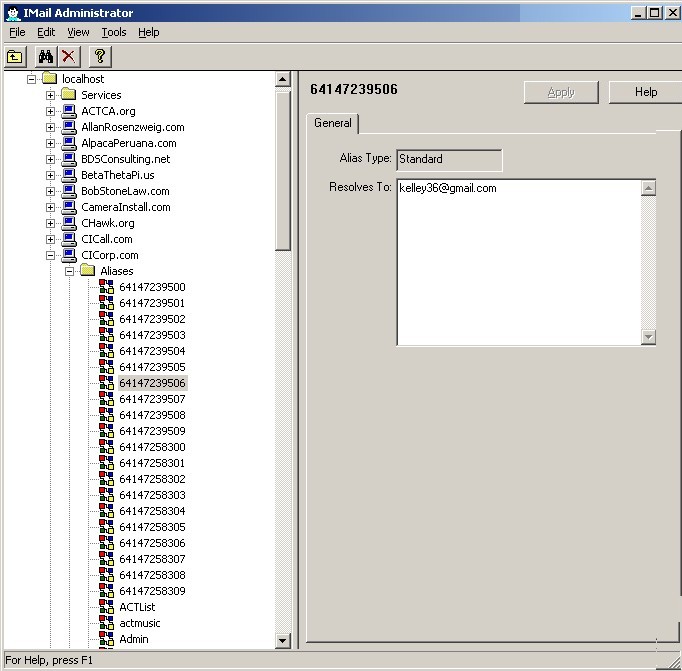Expand the AlpacaPeruana.com domain node
Screen dimensions: 682x671
point(50,144)
